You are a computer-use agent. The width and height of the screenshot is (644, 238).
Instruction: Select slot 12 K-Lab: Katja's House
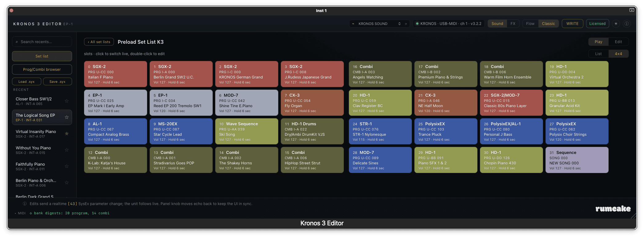click(x=115, y=160)
